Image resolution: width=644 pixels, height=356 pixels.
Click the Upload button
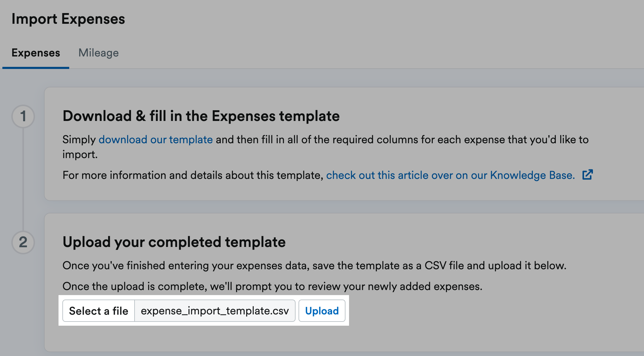322,311
